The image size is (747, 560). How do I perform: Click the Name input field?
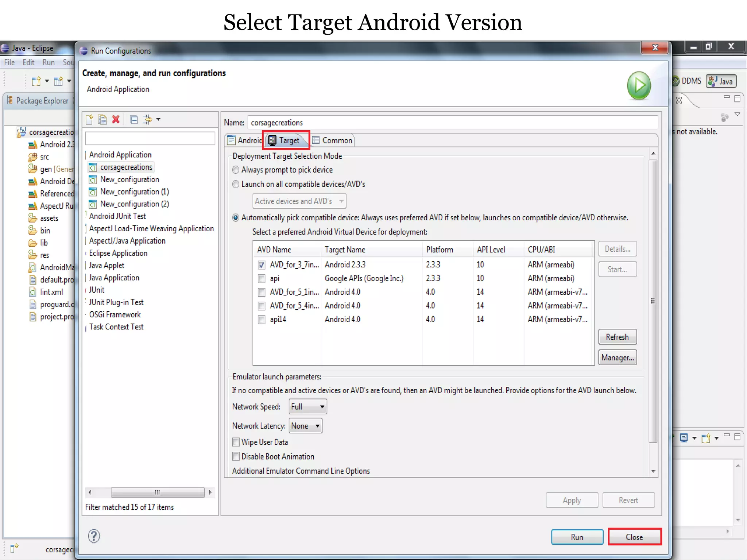[x=453, y=123]
